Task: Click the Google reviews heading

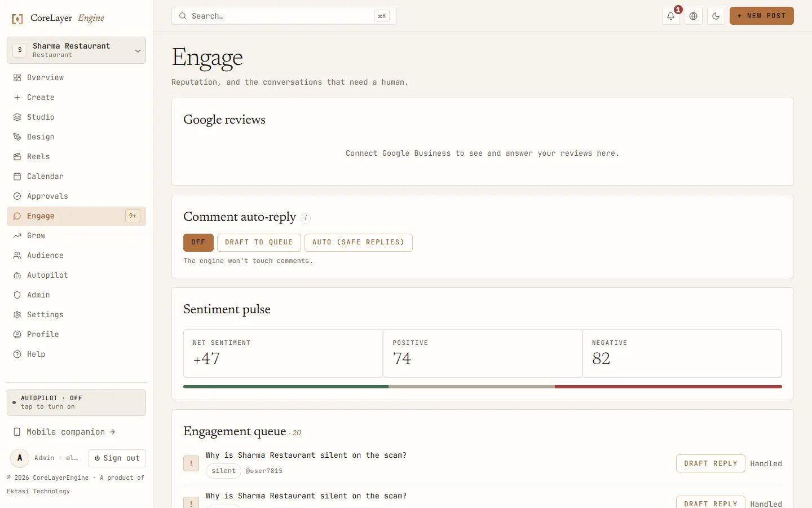Action: (x=224, y=120)
